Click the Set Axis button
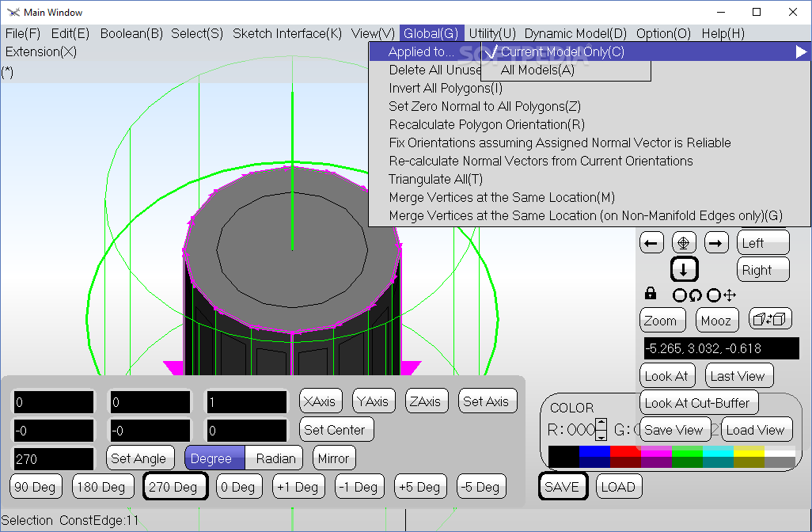812x532 pixels. (x=487, y=401)
